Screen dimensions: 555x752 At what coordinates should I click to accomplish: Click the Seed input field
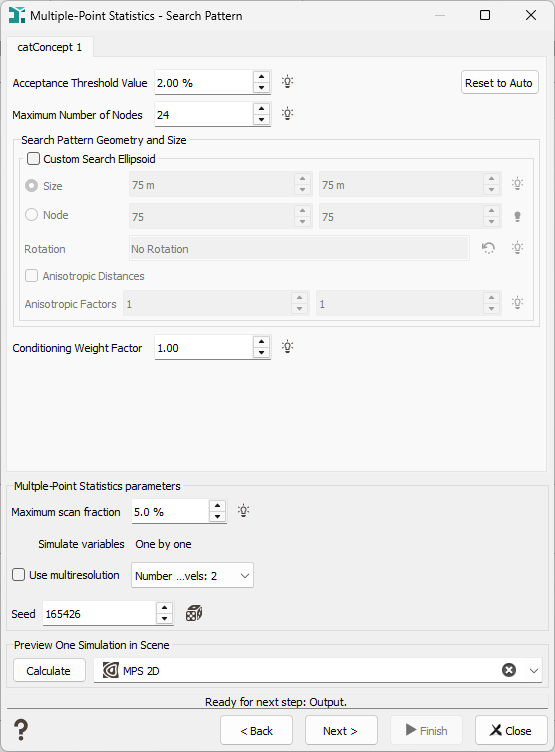(99, 613)
